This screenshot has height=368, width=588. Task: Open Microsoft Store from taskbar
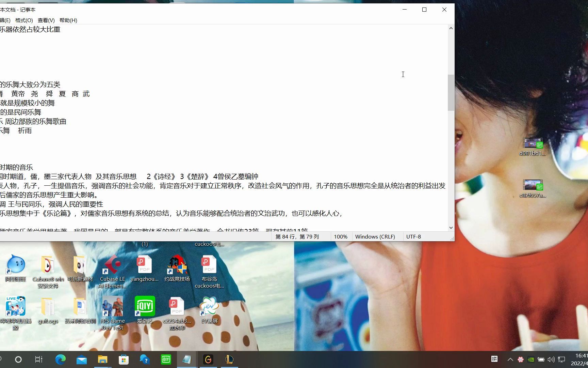(124, 359)
